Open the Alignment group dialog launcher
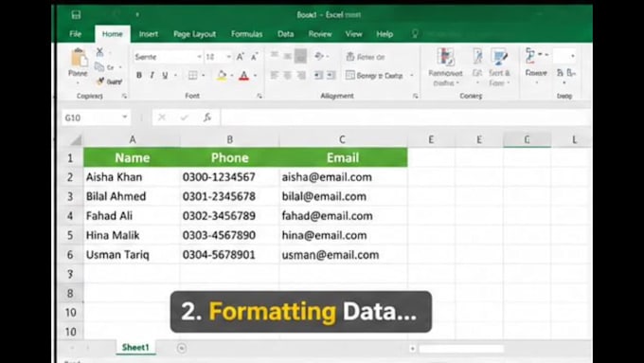Screen dimensions: 644x363 (x=415, y=96)
